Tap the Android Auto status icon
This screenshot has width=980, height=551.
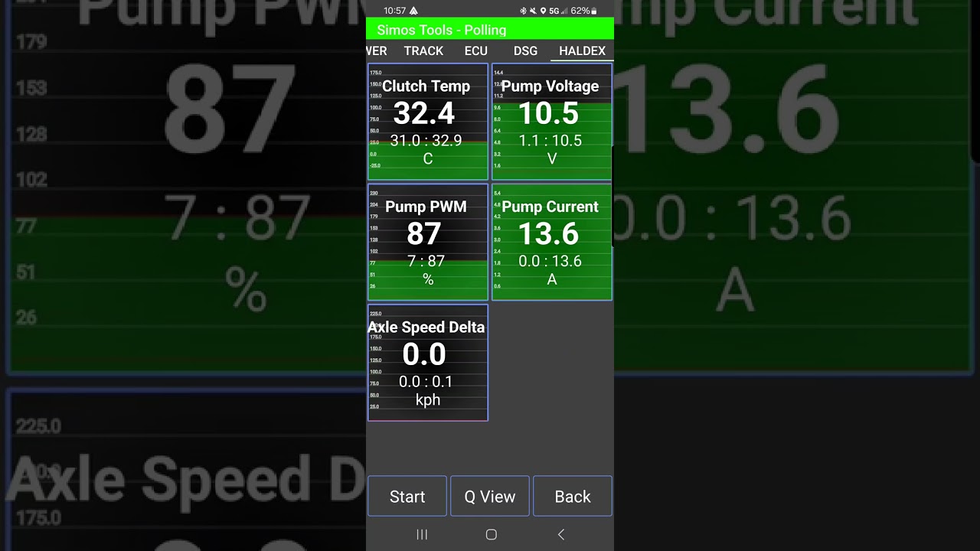[x=414, y=11]
